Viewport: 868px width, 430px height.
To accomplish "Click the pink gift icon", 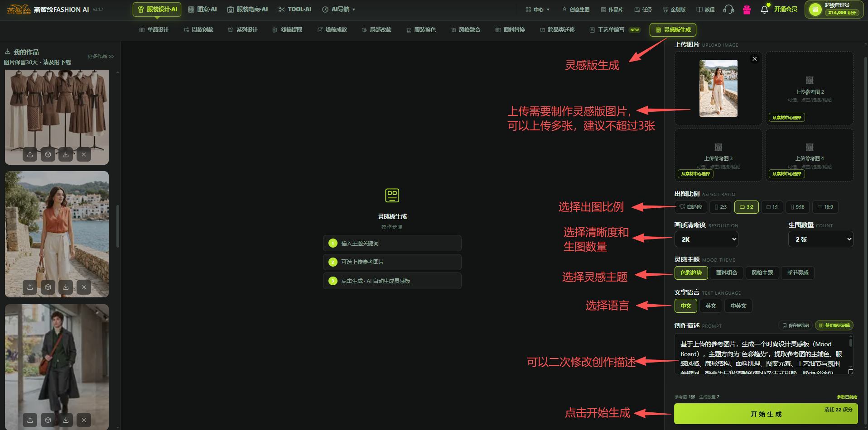I will pos(747,10).
